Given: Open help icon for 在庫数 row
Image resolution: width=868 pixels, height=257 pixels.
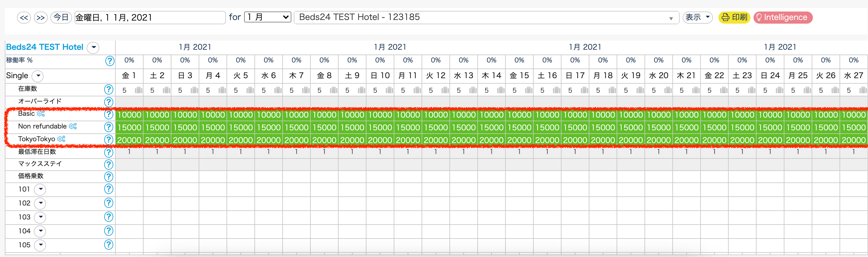Looking at the screenshot, I should (108, 89).
